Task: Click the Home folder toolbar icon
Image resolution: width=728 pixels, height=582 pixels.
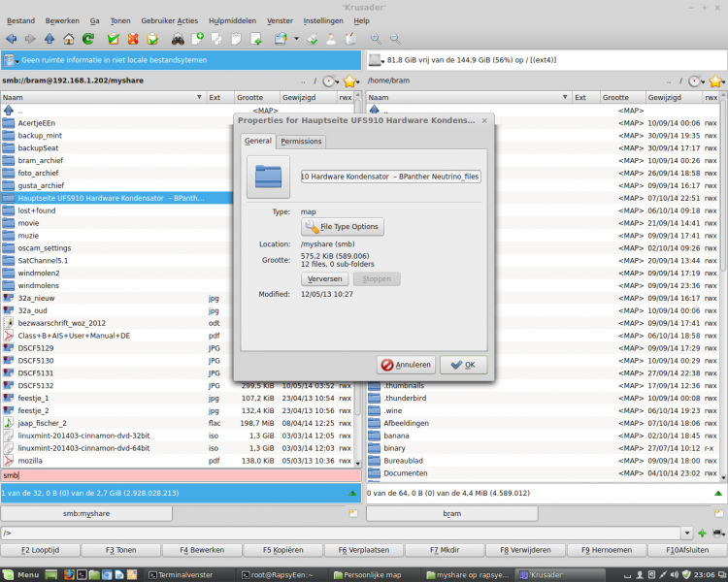Action: pyautogui.click(x=69, y=39)
